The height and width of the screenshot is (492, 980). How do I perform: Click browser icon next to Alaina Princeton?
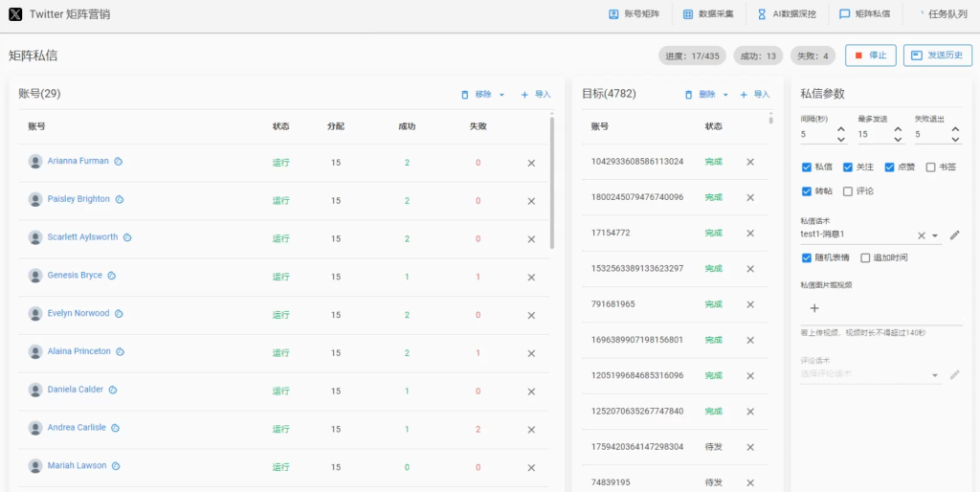[120, 352]
